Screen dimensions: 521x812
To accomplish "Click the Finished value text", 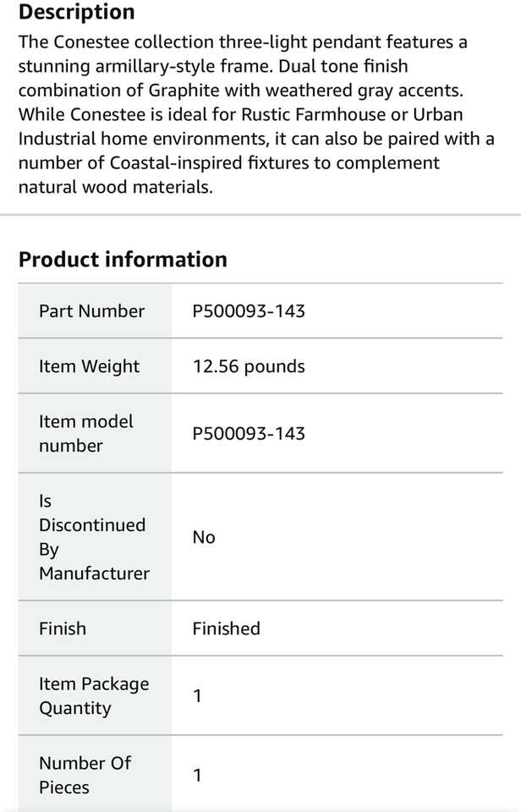I will tap(226, 628).
